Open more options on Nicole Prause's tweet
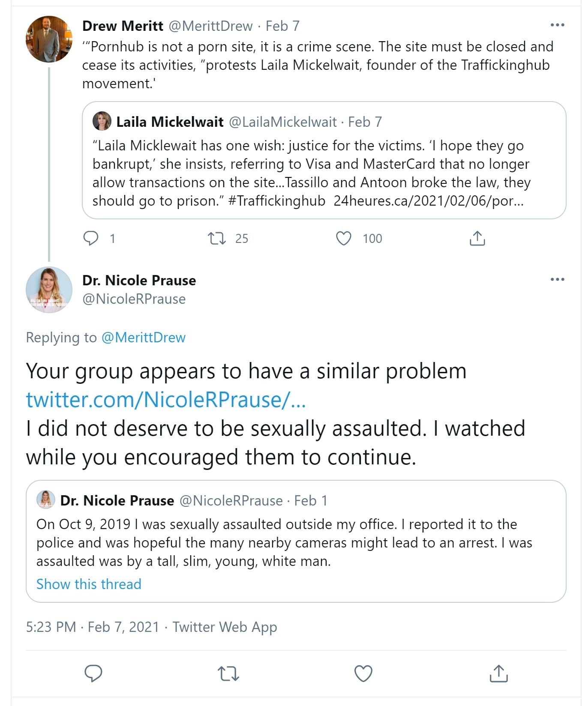The height and width of the screenshot is (706, 588). click(x=557, y=280)
